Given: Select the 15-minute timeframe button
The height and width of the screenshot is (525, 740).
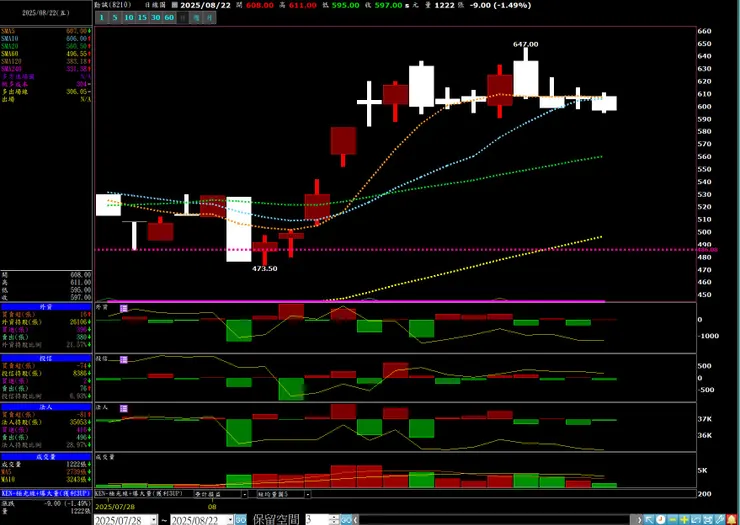Looking at the screenshot, I should [142, 17].
